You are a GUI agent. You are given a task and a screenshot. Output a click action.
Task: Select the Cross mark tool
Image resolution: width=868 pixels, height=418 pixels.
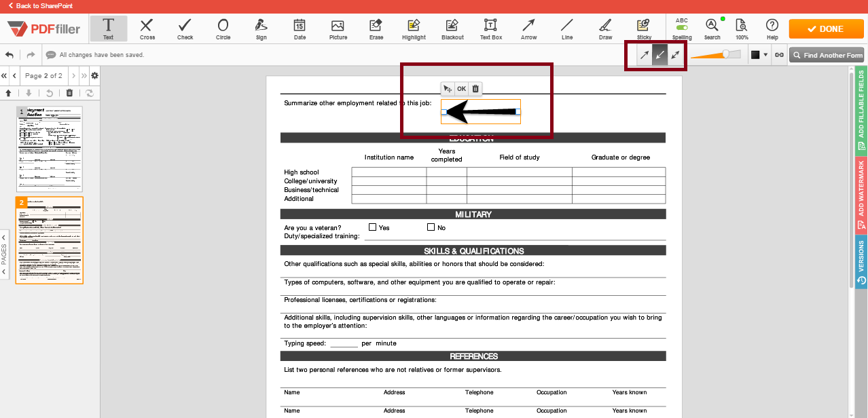coord(147,28)
